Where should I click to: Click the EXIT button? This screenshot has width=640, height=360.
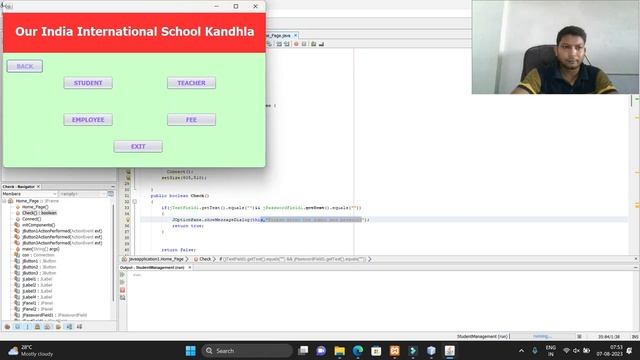point(138,147)
